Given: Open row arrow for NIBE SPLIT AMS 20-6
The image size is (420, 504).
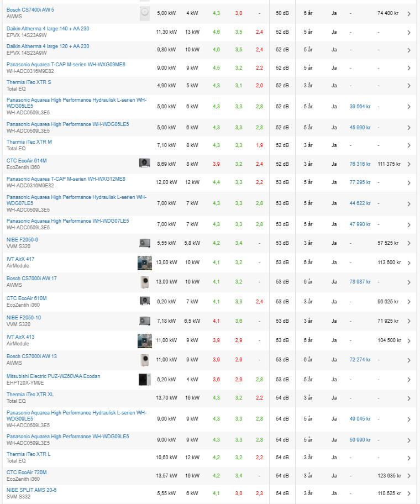Looking at the screenshot, I should tap(408, 494).
